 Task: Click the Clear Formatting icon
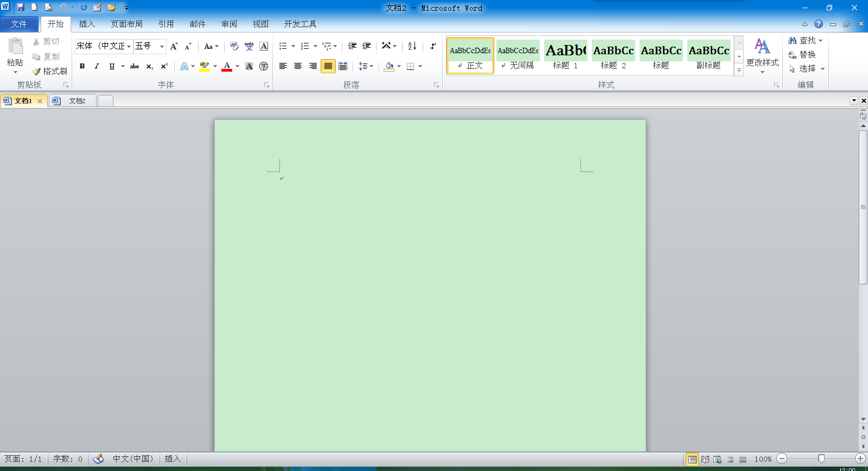234,46
